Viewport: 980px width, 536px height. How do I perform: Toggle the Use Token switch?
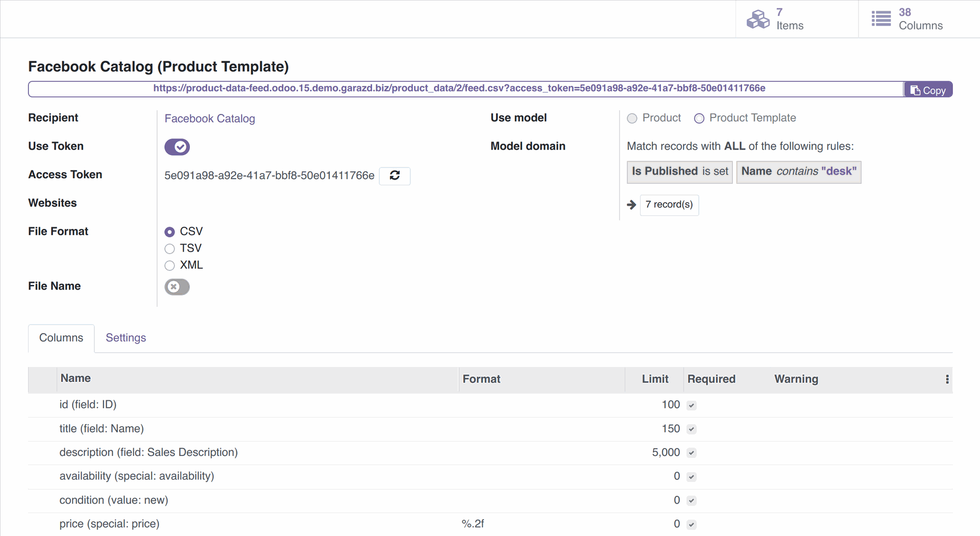click(177, 147)
